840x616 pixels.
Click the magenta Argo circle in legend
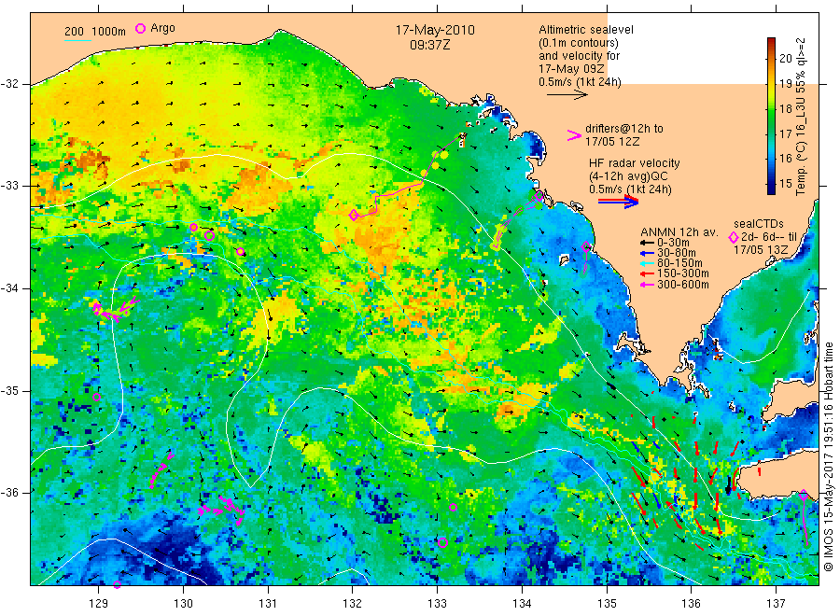(x=140, y=28)
